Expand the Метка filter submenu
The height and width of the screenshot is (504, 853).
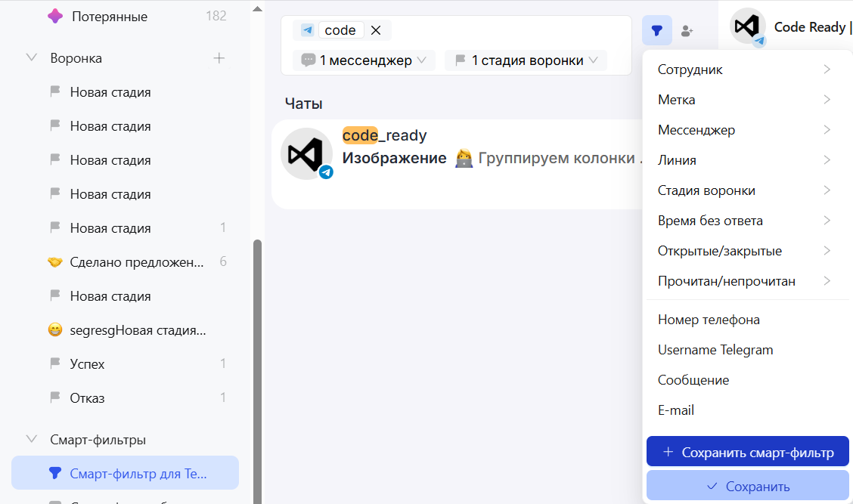pos(745,100)
